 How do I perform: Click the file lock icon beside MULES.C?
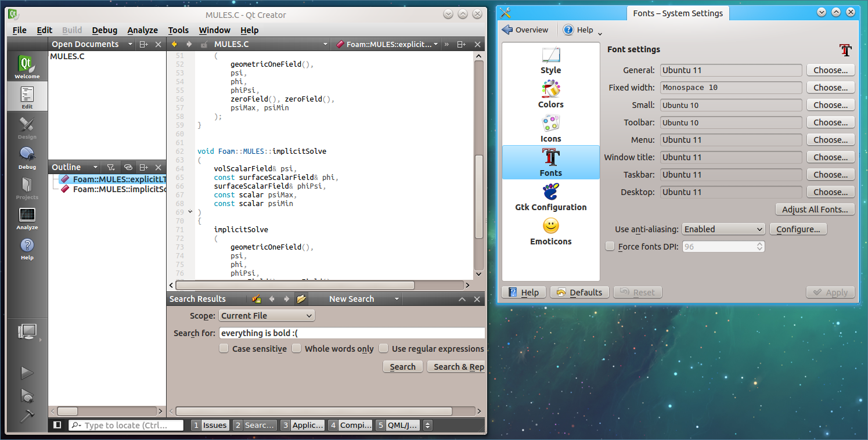point(204,44)
